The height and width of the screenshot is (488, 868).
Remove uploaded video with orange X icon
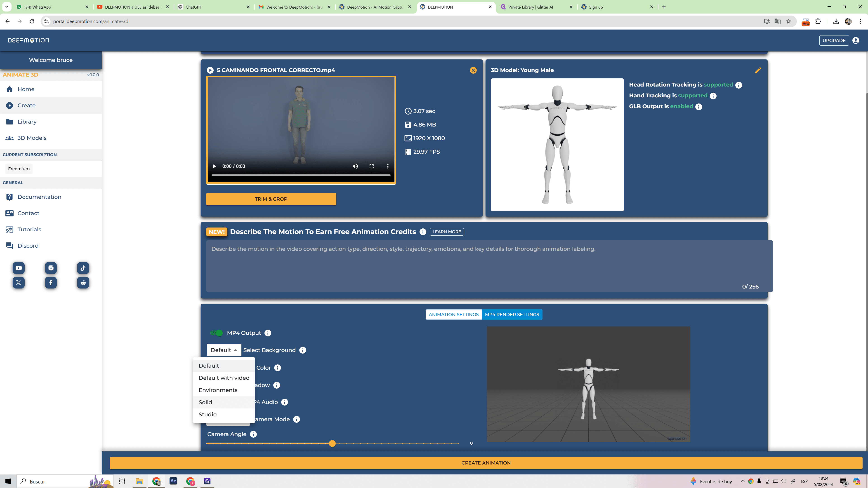(x=473, y=70)
